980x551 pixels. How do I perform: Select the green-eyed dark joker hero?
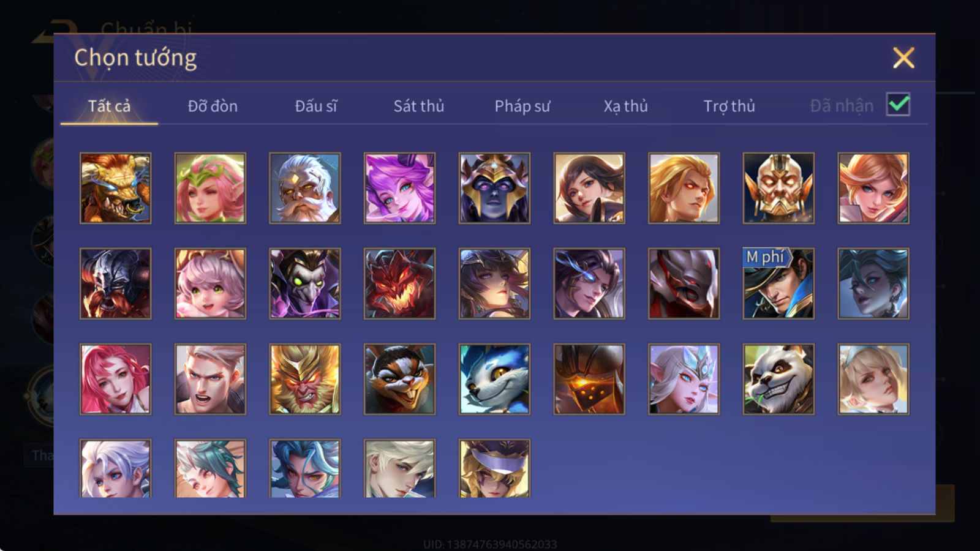(304, 283)
